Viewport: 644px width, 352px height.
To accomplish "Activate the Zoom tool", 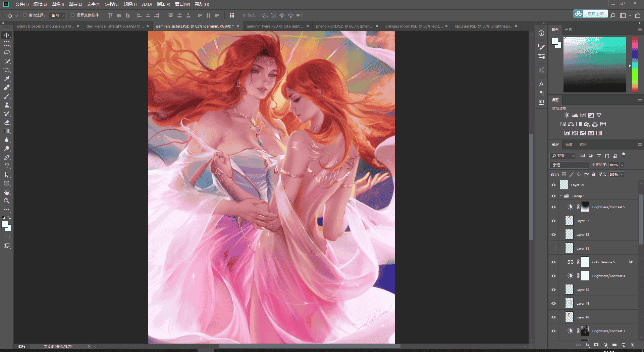I will point(7,201).
